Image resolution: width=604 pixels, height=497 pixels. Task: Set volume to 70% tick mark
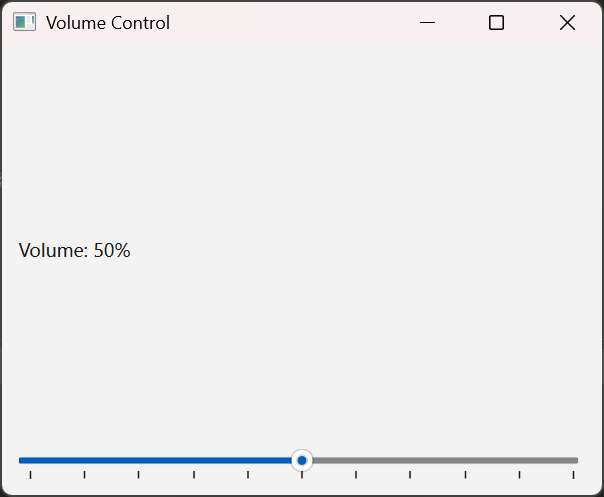point(410,475)
